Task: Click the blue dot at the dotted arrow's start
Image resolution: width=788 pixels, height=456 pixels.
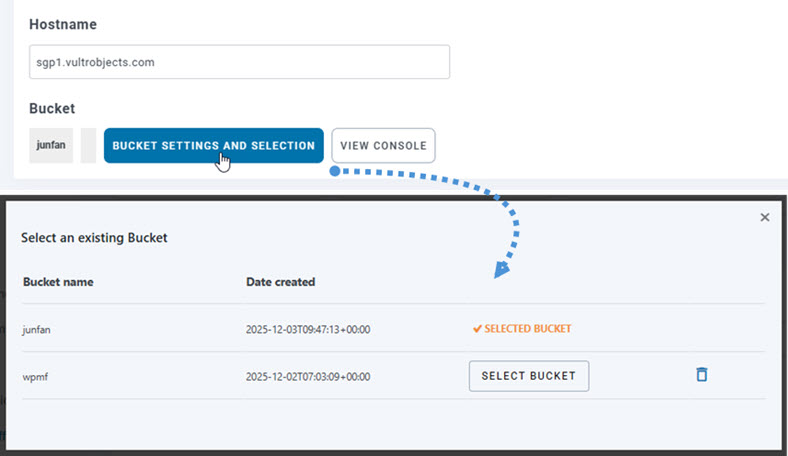Action: [x=334, y=171]
